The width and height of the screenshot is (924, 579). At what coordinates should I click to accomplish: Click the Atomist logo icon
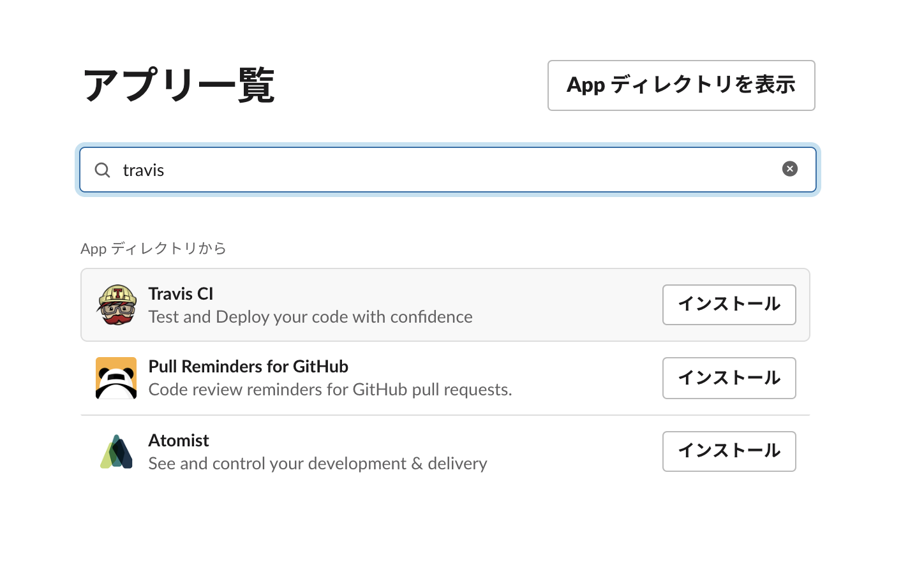pos(116,451)
